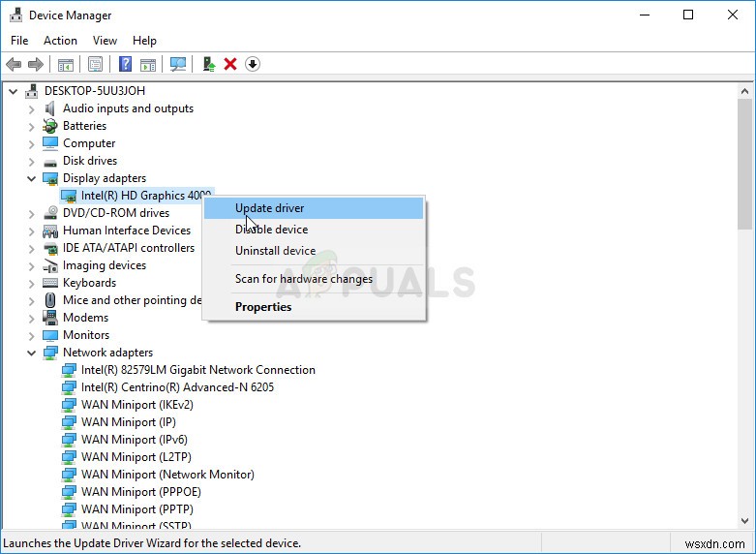Click the scrollbar up arrow
Viewport: 756px width, 554px height.
[744, 91]
